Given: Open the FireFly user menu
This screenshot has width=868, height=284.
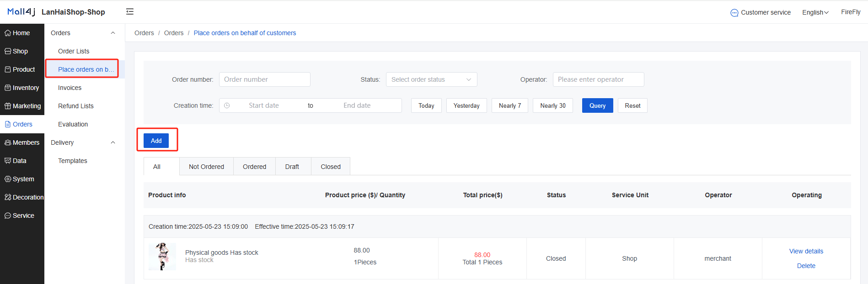Looking at the screenshot, I should click(851, 12).
